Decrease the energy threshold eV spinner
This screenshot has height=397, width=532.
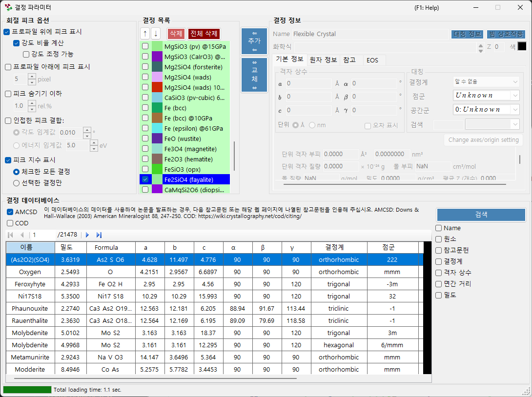94,148
